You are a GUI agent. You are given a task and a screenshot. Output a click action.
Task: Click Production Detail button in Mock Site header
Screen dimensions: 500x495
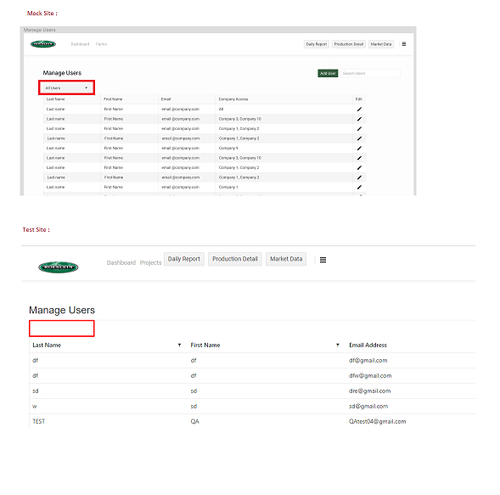pos(349,44)
